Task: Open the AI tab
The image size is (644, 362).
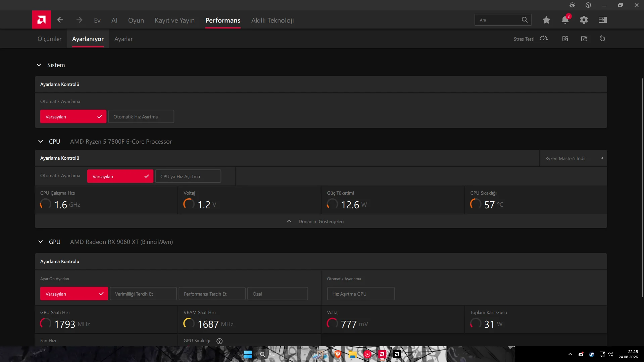Action: pos(114,20)
